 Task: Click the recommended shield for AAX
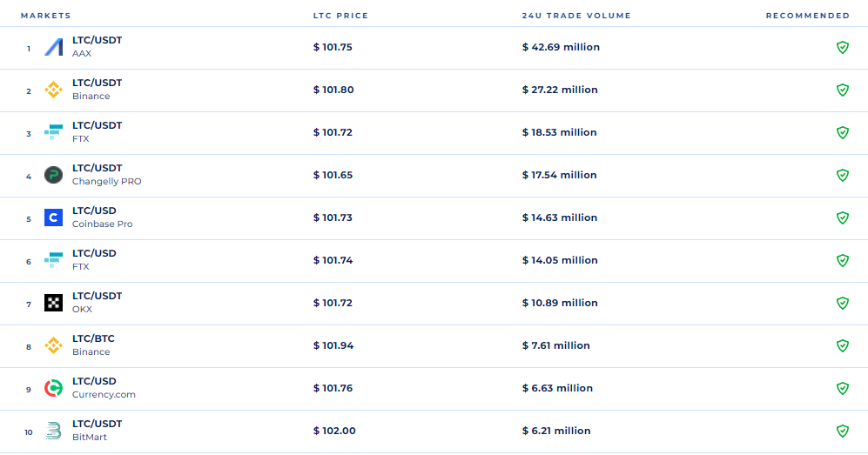(x=842, y=48)
